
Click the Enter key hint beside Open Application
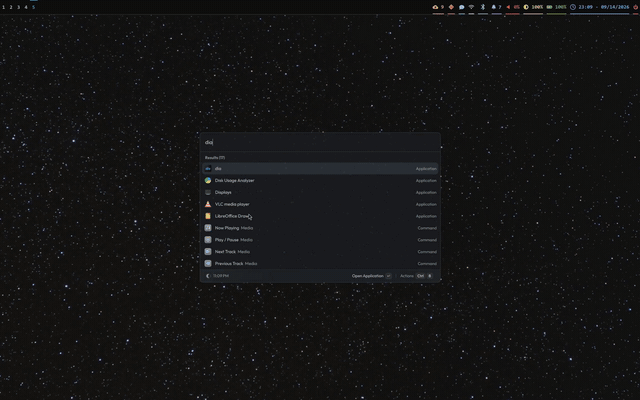point(389,276)
